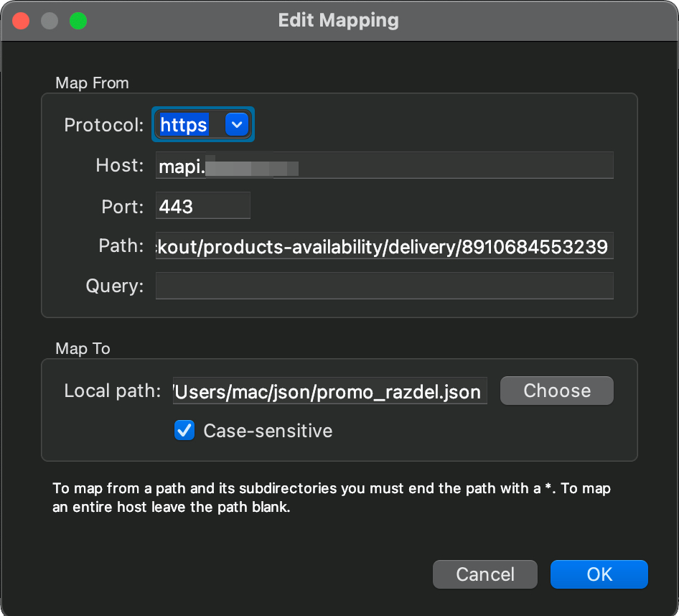Click the Map From group heading
The height and width of the screenshot is (616, 679).
coord(93,83)
